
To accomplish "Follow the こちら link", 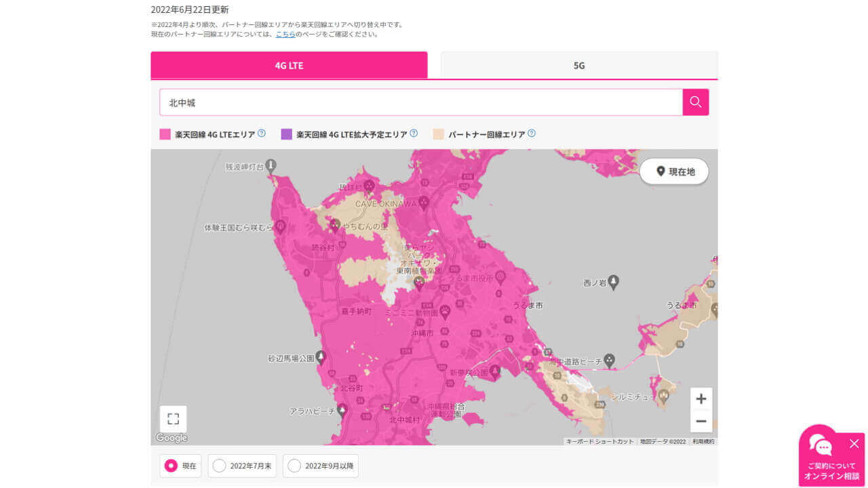I will click(285, 34).
